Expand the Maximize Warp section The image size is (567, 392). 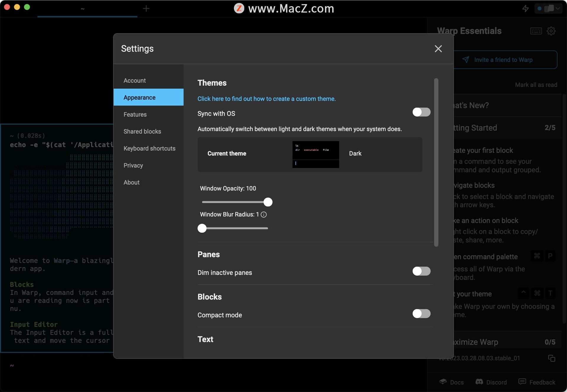[507, 342]
